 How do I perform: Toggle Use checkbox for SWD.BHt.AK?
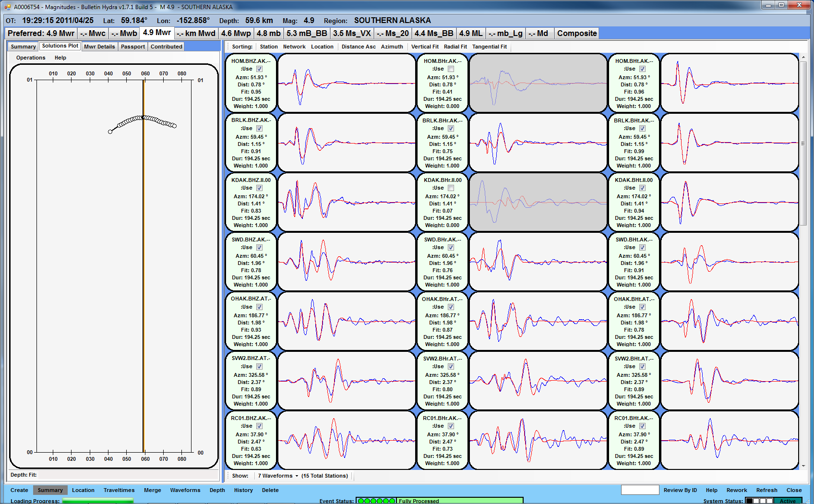(642, 248)
